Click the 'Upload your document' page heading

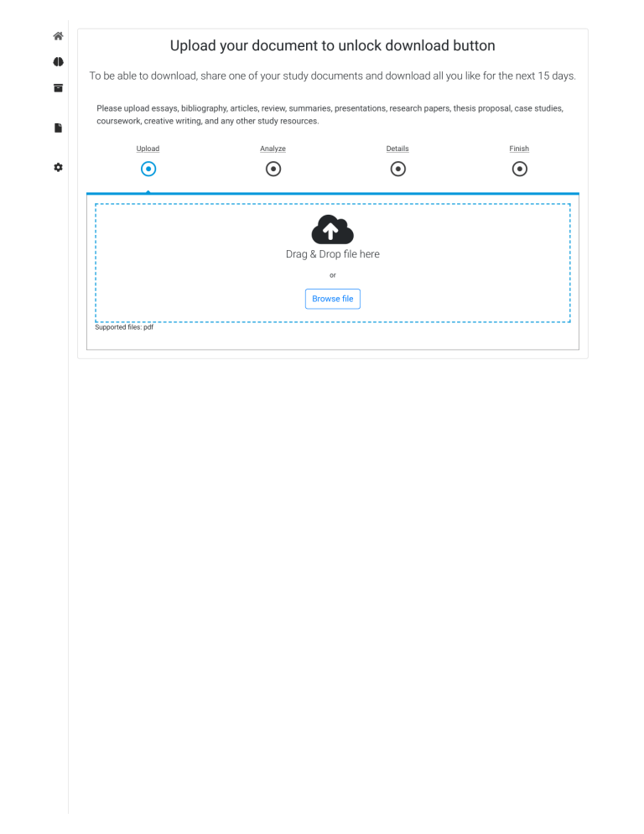332,45
